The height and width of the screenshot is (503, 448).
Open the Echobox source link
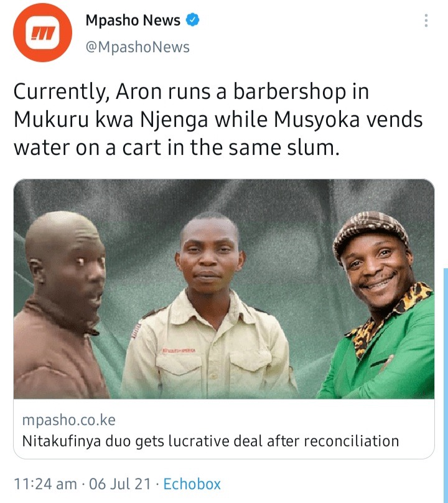point(192,484)
